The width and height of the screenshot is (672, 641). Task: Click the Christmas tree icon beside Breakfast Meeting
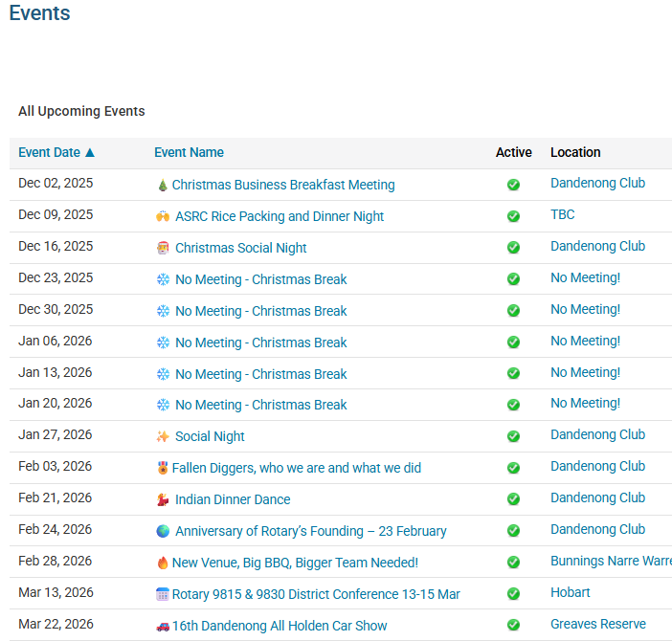pyautogui.click(x=163, y=186)
